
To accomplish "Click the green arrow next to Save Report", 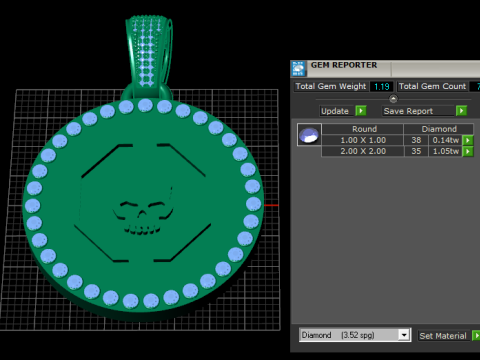I will pyautogui.click(x=461, y=111).
